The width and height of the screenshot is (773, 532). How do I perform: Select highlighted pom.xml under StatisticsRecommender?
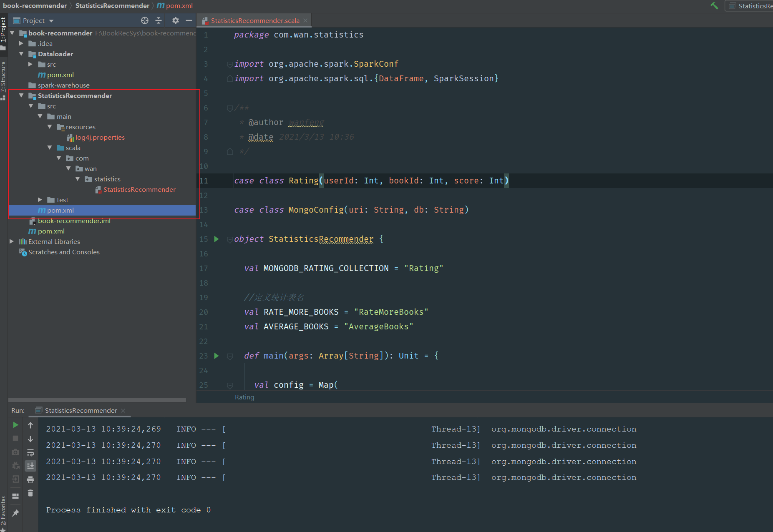(x=102, y=210)
